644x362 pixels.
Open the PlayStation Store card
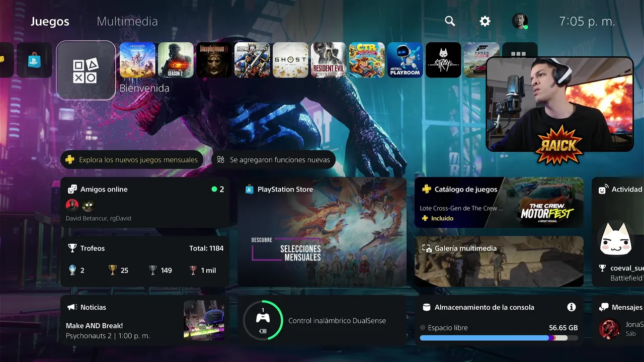pos(322,232)
